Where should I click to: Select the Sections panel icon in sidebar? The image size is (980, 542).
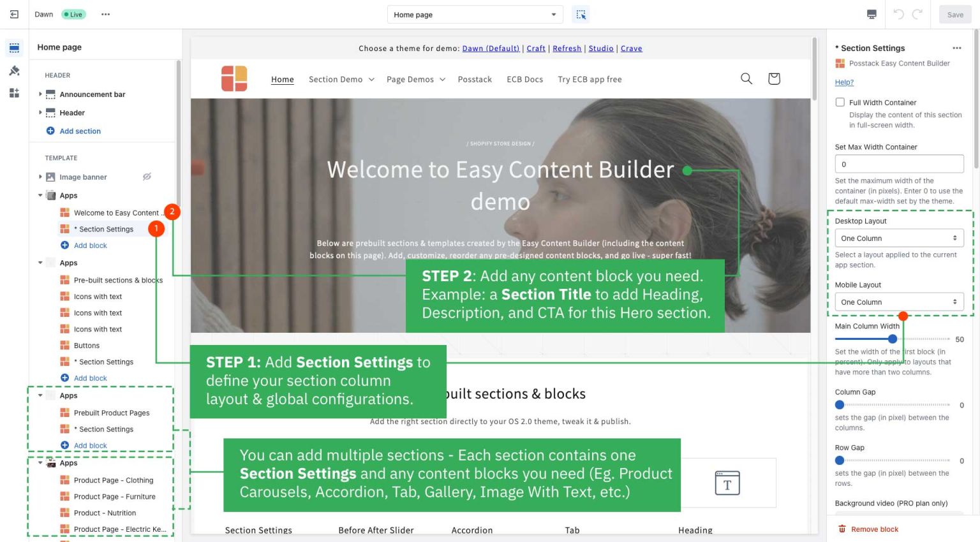(14, 47)
